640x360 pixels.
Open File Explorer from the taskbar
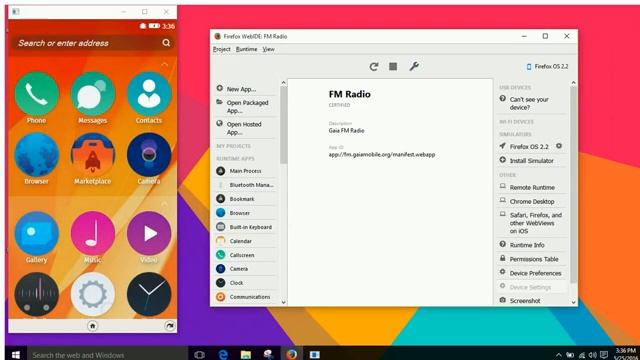(246, 354)
